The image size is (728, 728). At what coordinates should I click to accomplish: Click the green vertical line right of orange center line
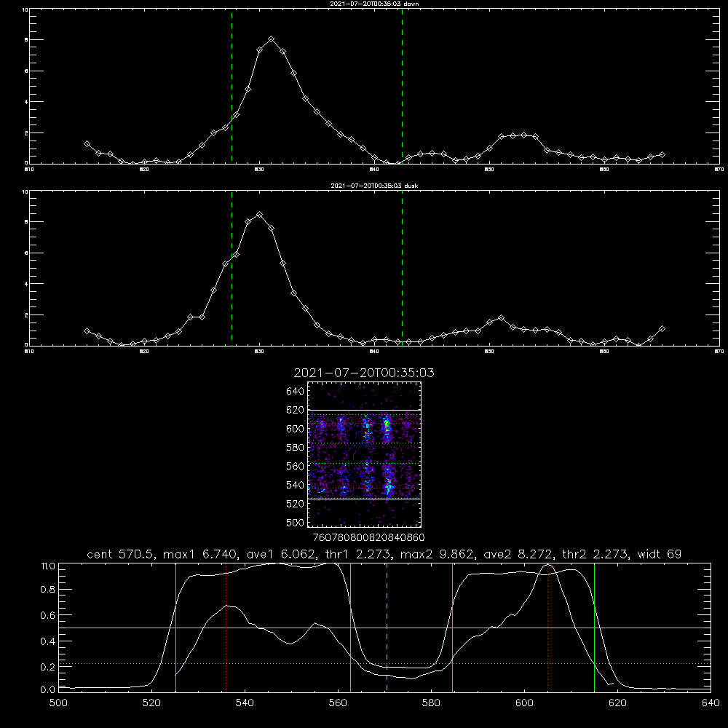(452, 627)
